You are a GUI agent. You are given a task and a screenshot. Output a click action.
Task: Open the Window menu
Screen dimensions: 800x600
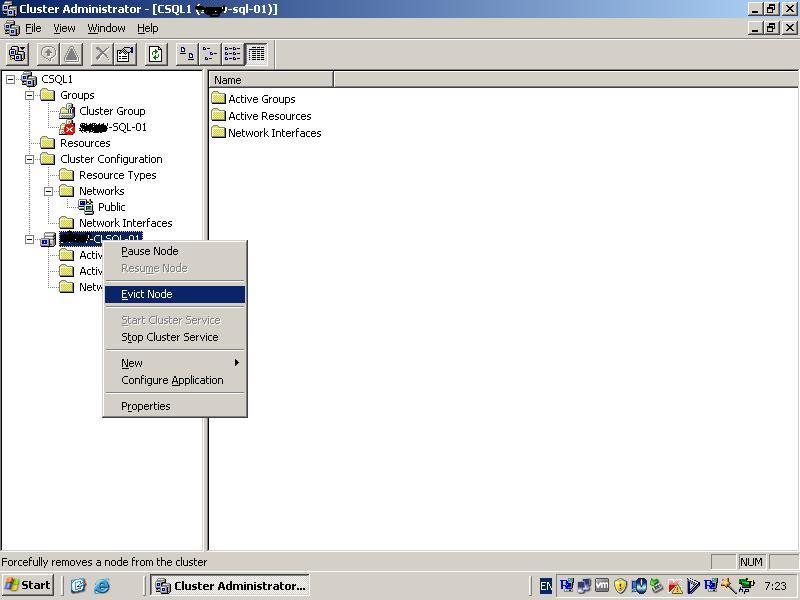click(106, 28)
